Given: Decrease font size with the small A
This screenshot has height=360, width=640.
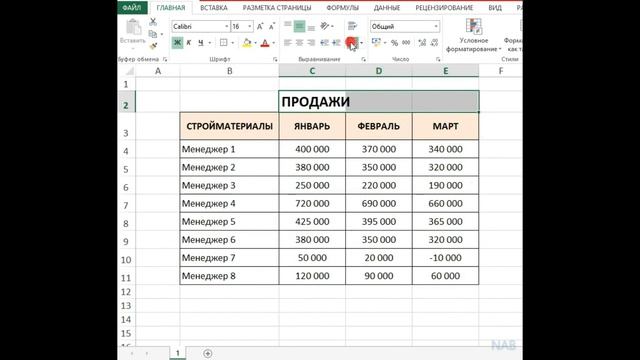Looking at the screenshot, I should click(x=272, y=27).
